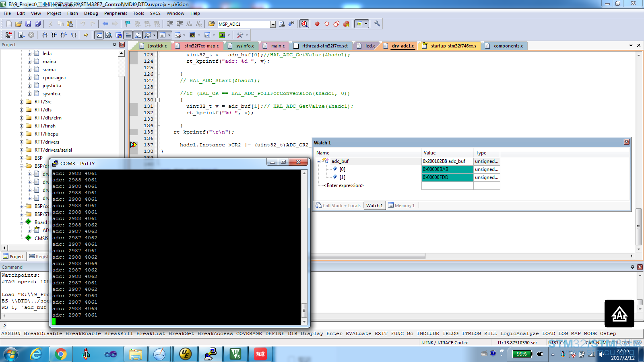Click the command line input field

pos(322,325)
